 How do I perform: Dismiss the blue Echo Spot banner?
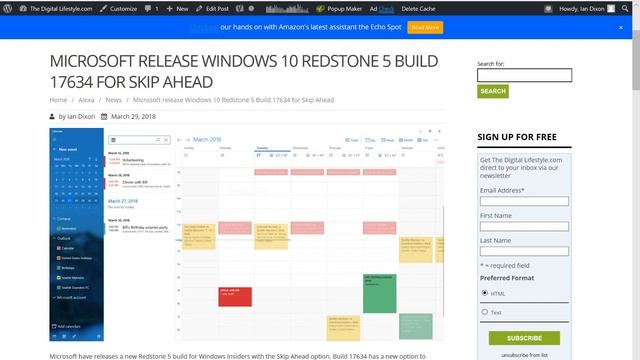tap(620, 27)
